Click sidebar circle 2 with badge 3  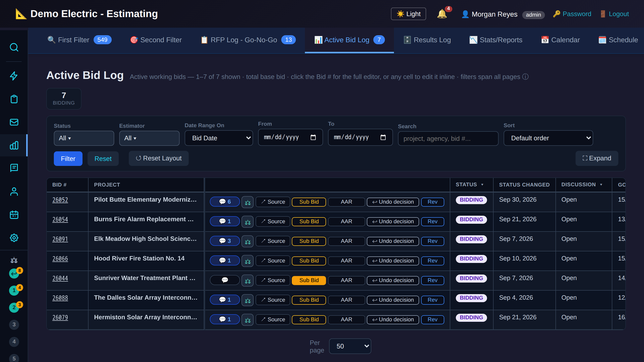14,307
